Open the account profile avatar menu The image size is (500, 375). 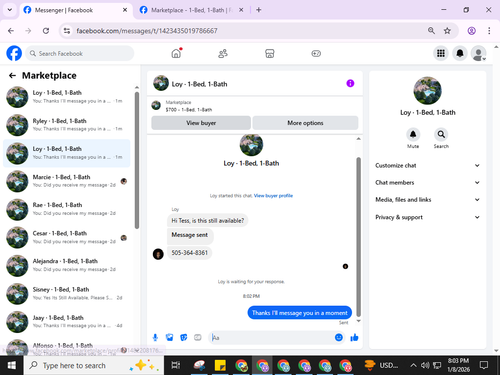pyautogui.click(x=478, y=53)
